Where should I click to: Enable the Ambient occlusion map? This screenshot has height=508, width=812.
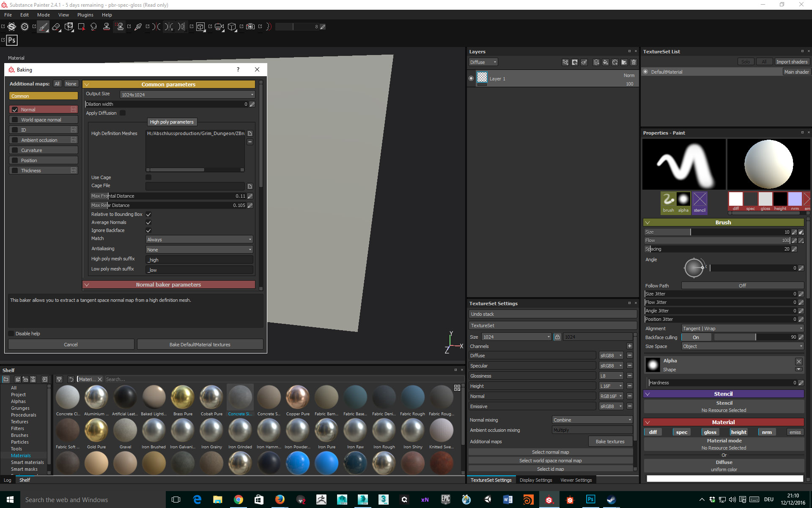[x=15, y=140]
